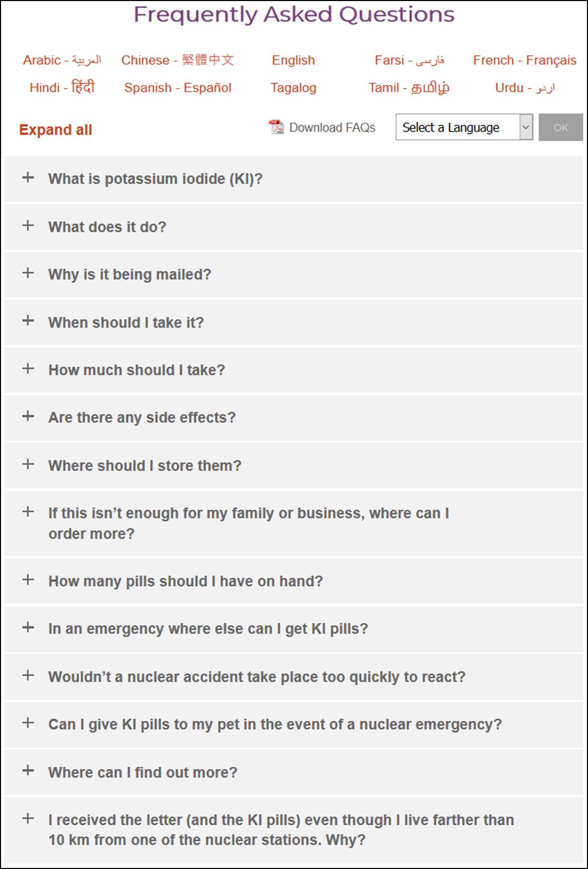Expand 'In an emergency where else can I get KI pills?'

click(x=293, y=629)
